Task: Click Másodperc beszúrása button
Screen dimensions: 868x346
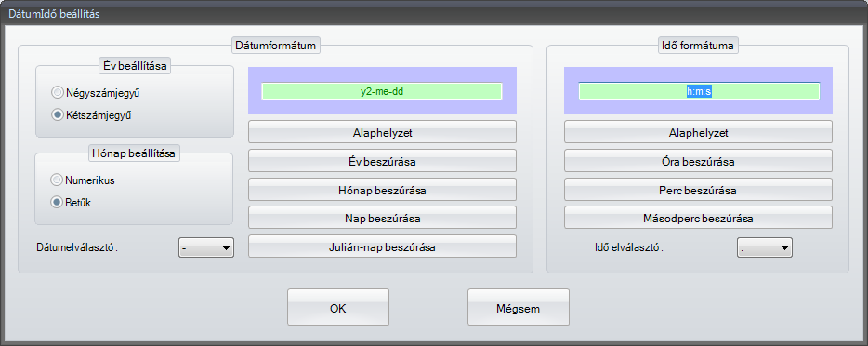Action: coord(698,219)
